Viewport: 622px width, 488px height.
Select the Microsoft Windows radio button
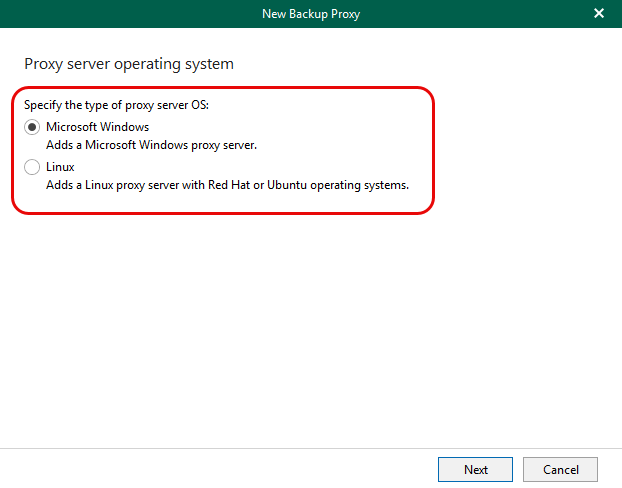(x=33, y=128)
